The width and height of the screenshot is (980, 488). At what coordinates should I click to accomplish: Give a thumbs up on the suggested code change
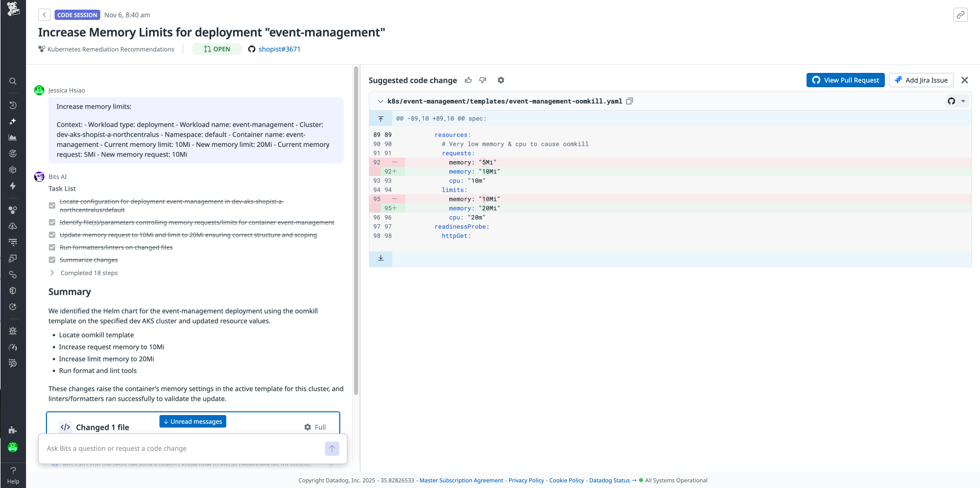click(468, 80)
